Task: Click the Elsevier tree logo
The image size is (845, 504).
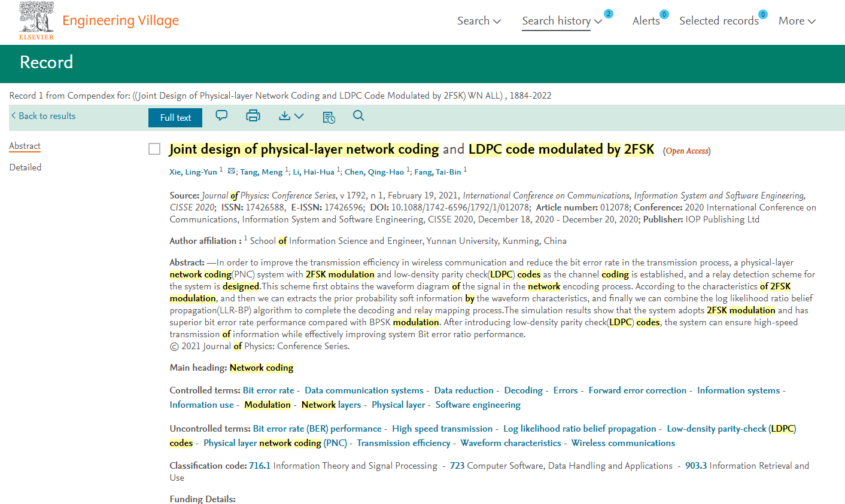Action: (x=37, y=21)
